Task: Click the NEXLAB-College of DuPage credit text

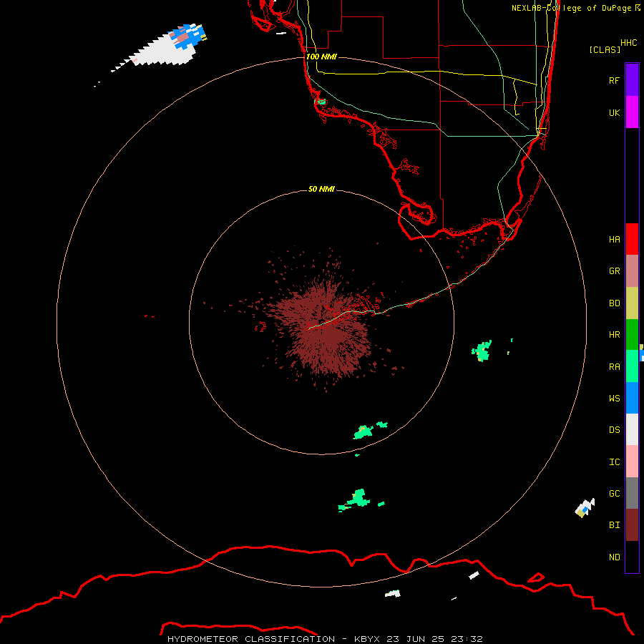Action: (x=572, y=8)
